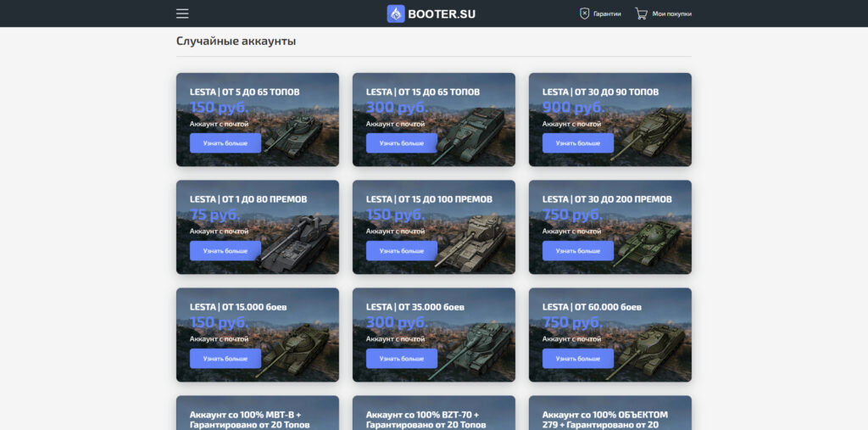Click title LESTA | ОТ 35.000 боев
The width and height of the screenshot is (868, 430).
415,307
